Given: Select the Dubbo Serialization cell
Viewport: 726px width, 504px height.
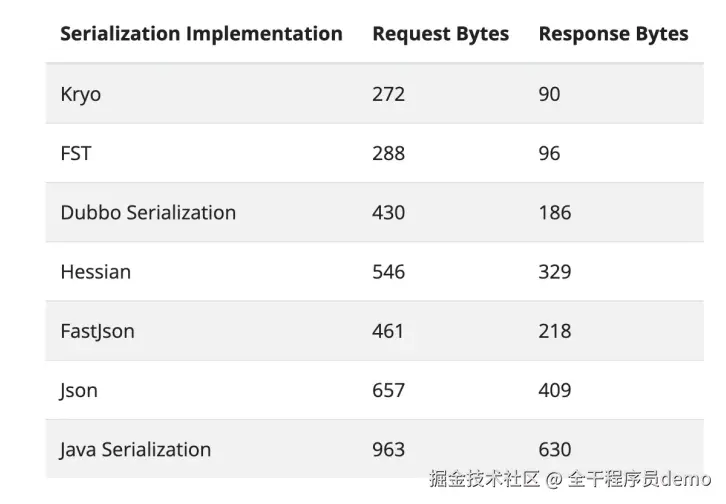Looking at the screenshot, I should tap(148, 212).
